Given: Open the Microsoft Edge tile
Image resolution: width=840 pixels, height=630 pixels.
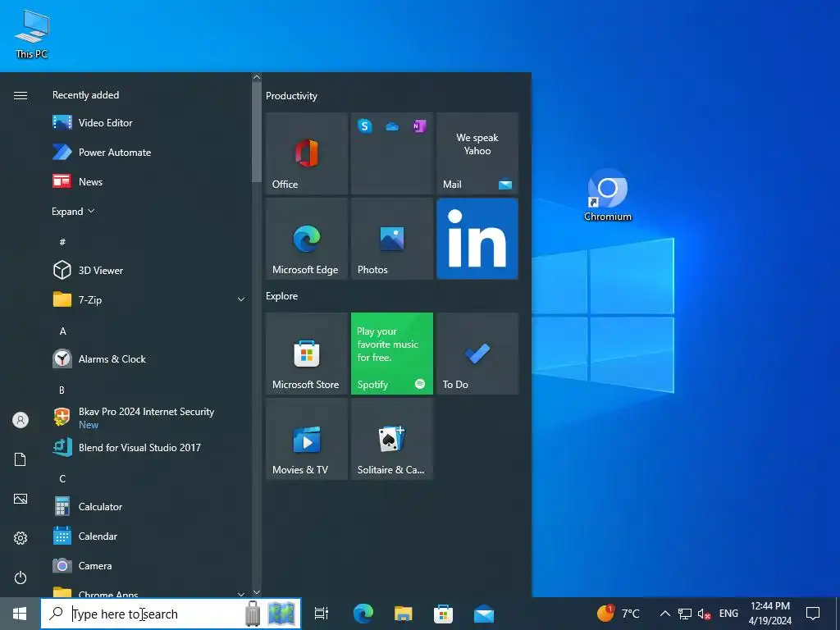Looking at the screenshot, I should tap(307, 239).
